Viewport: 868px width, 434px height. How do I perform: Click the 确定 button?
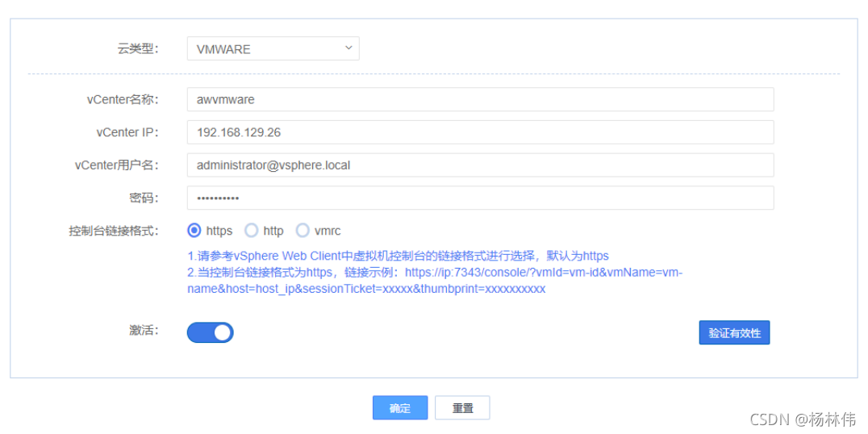point(400,408)
